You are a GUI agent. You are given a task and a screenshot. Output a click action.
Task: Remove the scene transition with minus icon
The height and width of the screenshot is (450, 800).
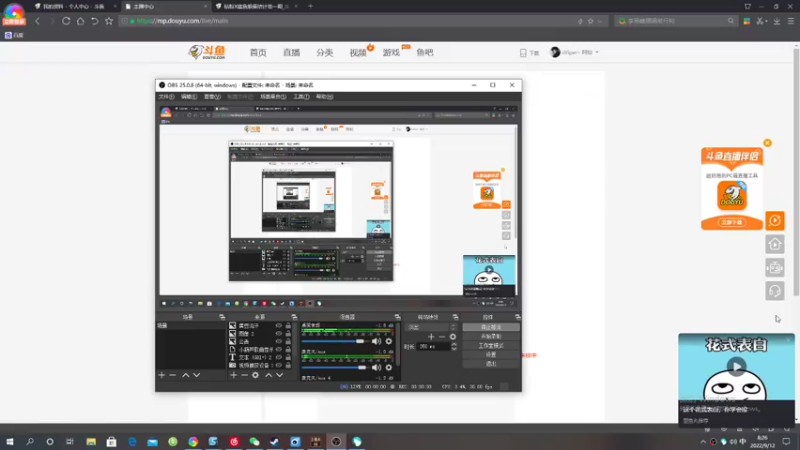[442, 337]
